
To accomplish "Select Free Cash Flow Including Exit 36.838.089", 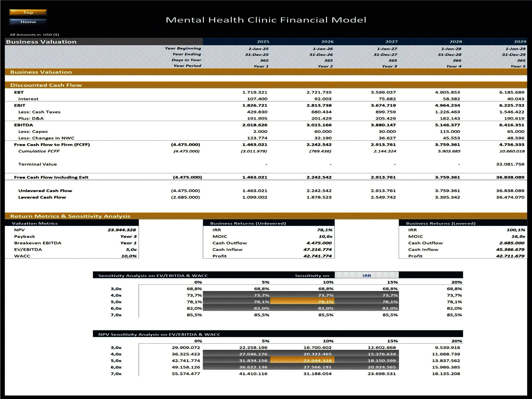I will 510,177.
